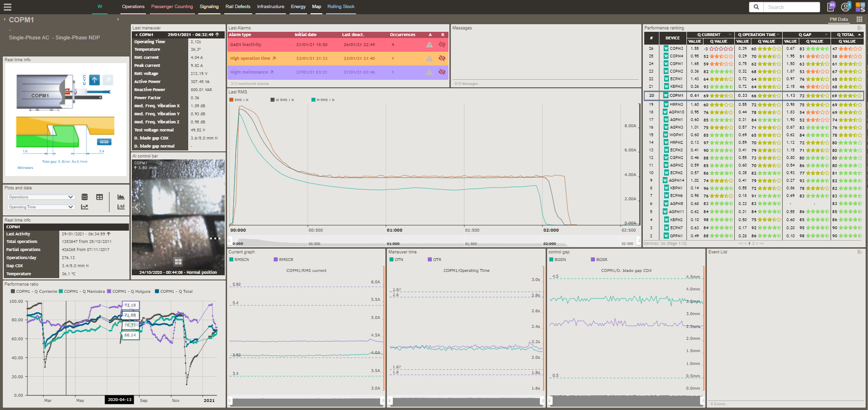Image resolution: width=868 pixels, height=410 pixels.
Task: Select AGPM10 row in Performance ranking
Action: 753,112
